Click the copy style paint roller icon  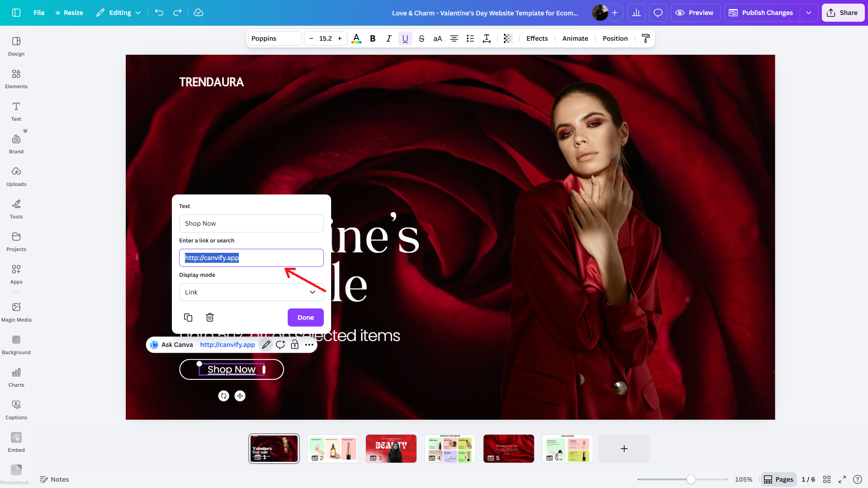(645, 38)
